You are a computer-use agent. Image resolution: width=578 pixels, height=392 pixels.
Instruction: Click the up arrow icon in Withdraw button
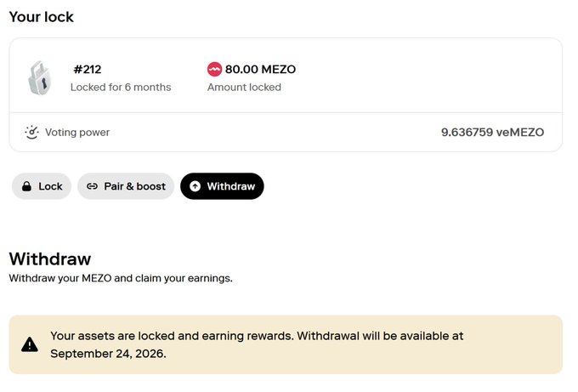[x=195, y=186]
